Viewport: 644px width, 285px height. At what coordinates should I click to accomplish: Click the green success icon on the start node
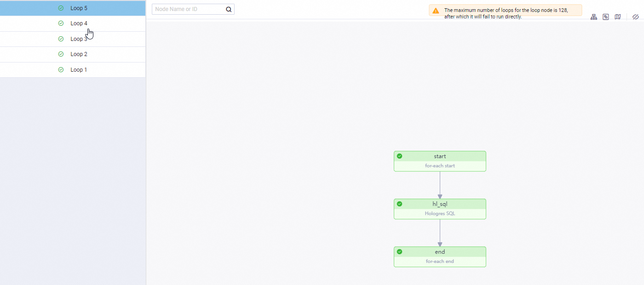coord(399,156)
